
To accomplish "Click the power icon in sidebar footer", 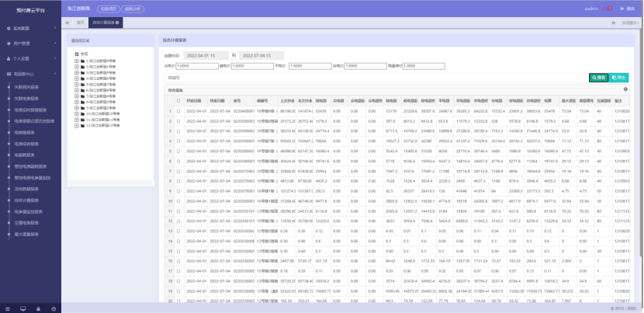I will [x=53, y=308].
